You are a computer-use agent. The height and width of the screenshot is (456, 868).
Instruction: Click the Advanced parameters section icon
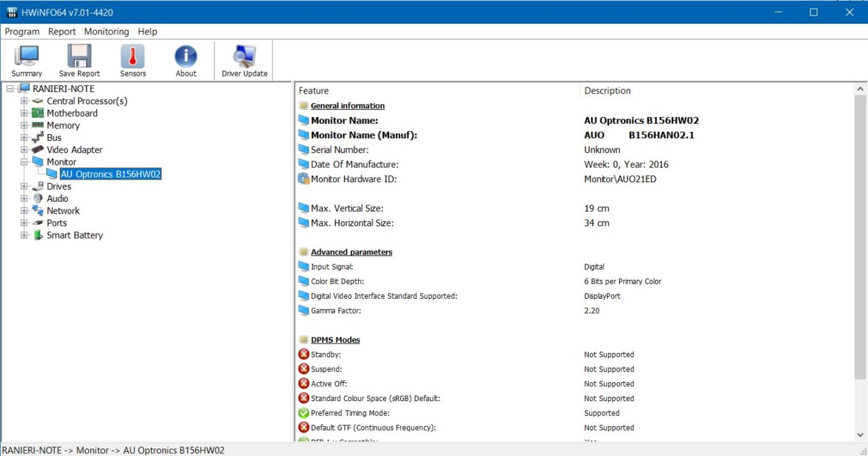303,252
